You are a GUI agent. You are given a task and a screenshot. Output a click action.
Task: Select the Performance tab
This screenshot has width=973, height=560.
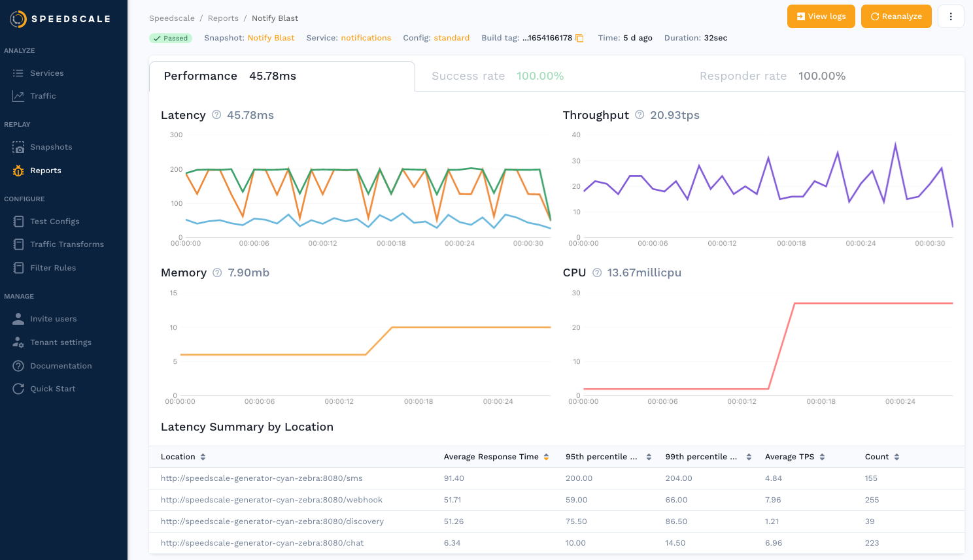coord(282,76)
